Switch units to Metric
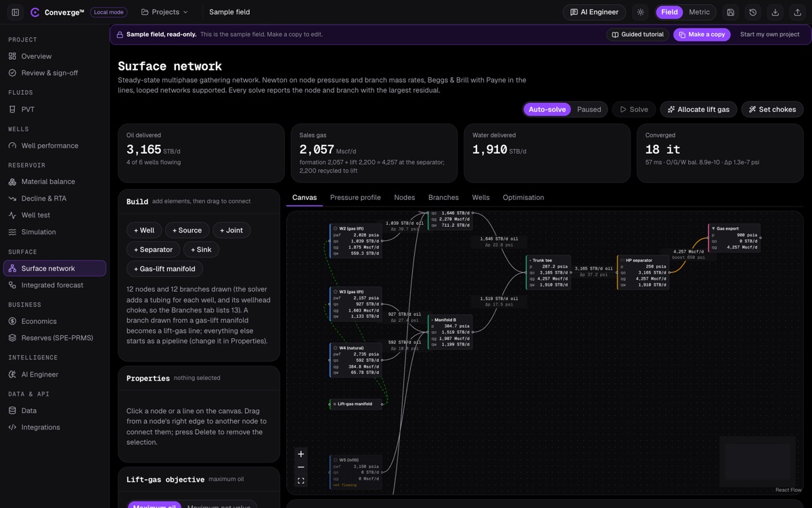812x508 pixels. point(699,12)
